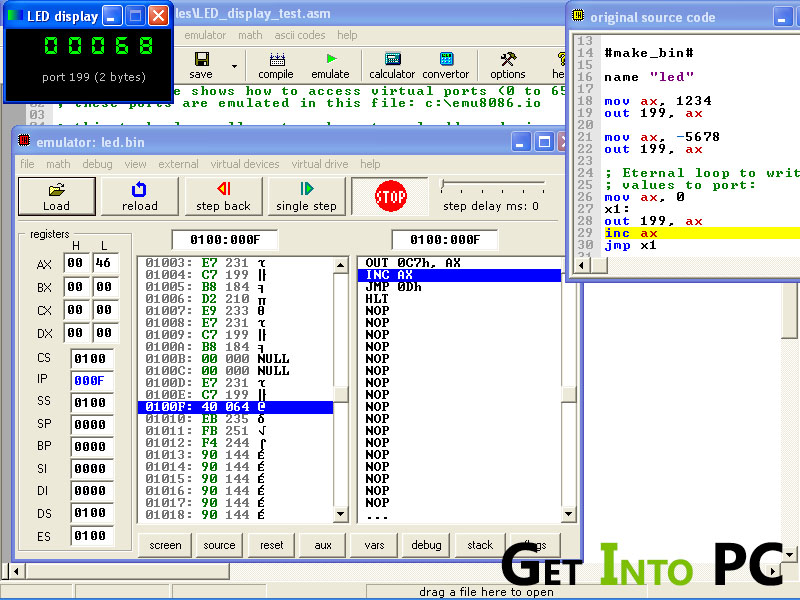The width and height of the screenshot is (800, 600).
Task: Click the left memory address field 0100:000F
Action: (x=225, y=240)
